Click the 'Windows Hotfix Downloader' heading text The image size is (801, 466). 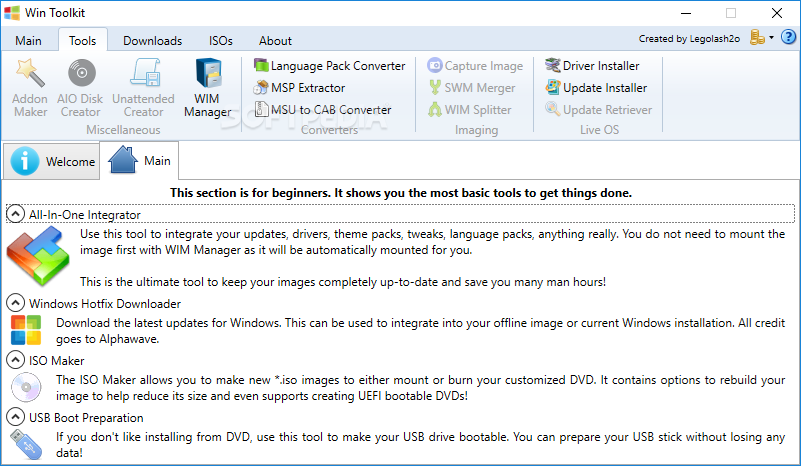click(x=105, y=304)
